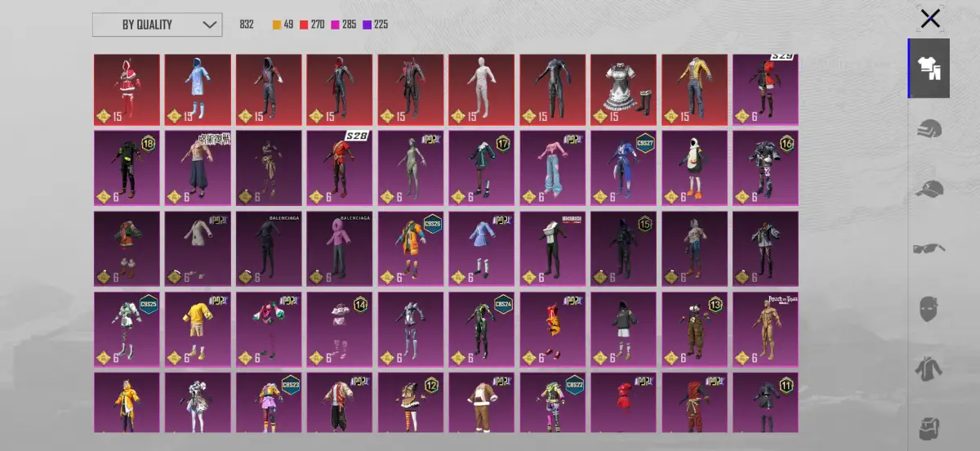This screenshot has height=451, width=980.
Task: Select the outfit with badge 16
Action: [x=766, y=167]
